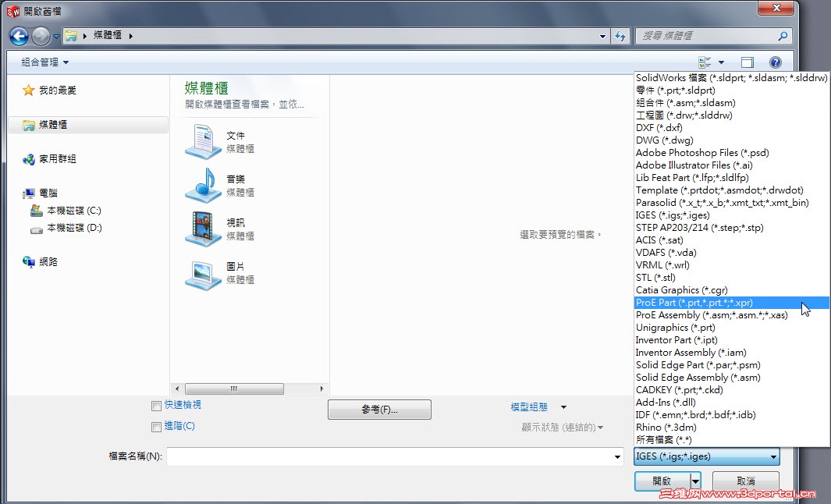Screen dimensions: 831x504
Task: Select 我的最愛 favorites in the sidebar
Action: 49,91
